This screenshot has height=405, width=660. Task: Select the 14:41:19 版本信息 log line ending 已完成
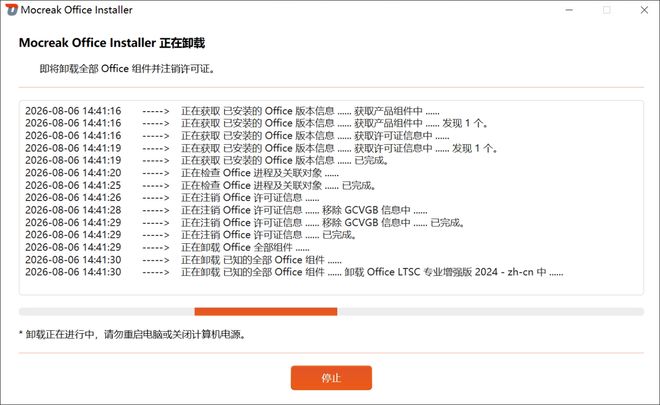207,160
